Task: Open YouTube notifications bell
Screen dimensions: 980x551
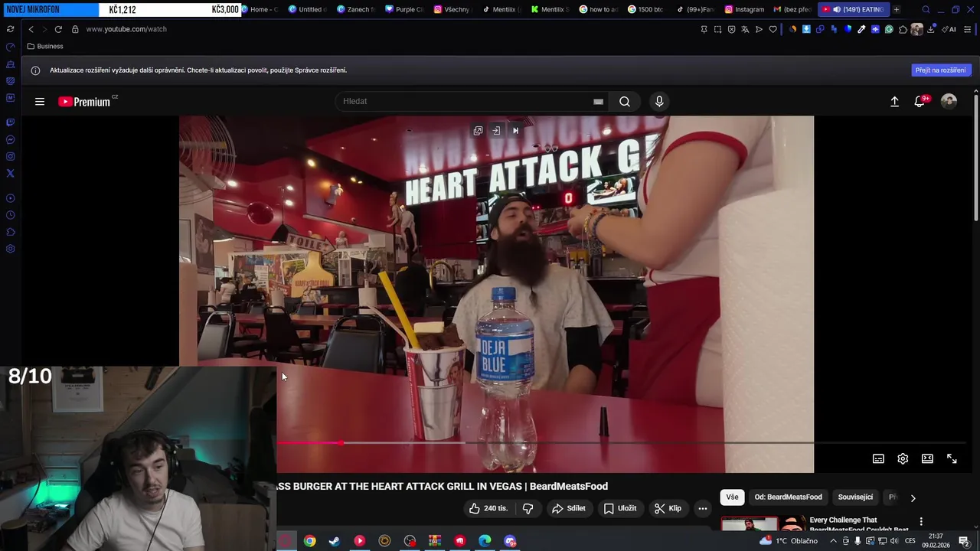Action: coord(920,102)
